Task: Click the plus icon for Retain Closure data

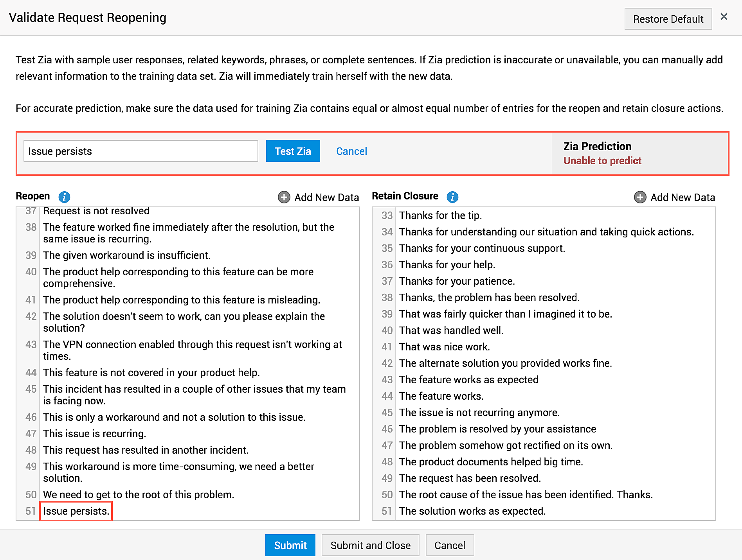Action: [x=640, y=197]
